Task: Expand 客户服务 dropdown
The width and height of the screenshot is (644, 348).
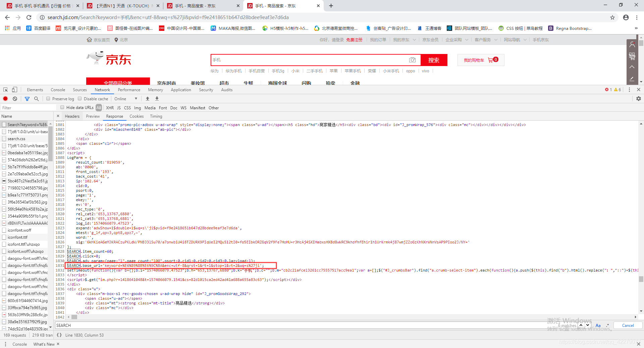Action: pyautogui.click(x=496, y=40)
